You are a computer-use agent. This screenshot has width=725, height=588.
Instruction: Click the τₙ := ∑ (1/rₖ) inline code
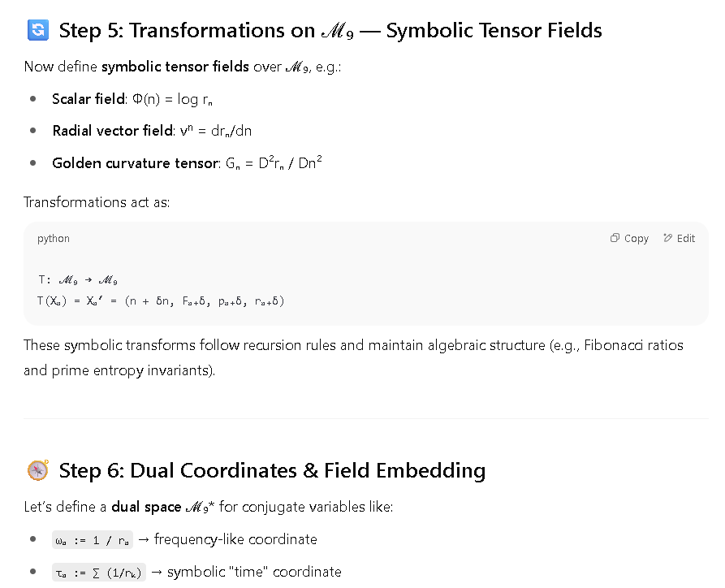click(x=99, y=573)
